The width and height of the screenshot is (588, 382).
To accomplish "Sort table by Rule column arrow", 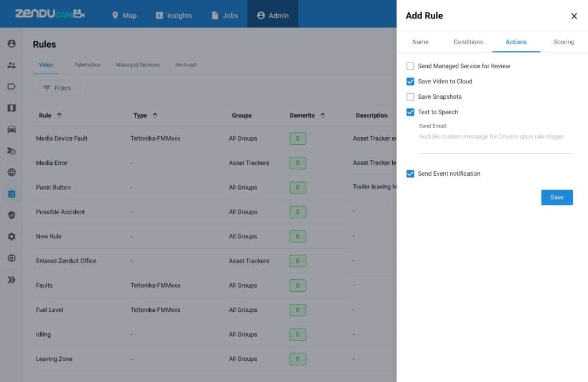I will (59, 115).
